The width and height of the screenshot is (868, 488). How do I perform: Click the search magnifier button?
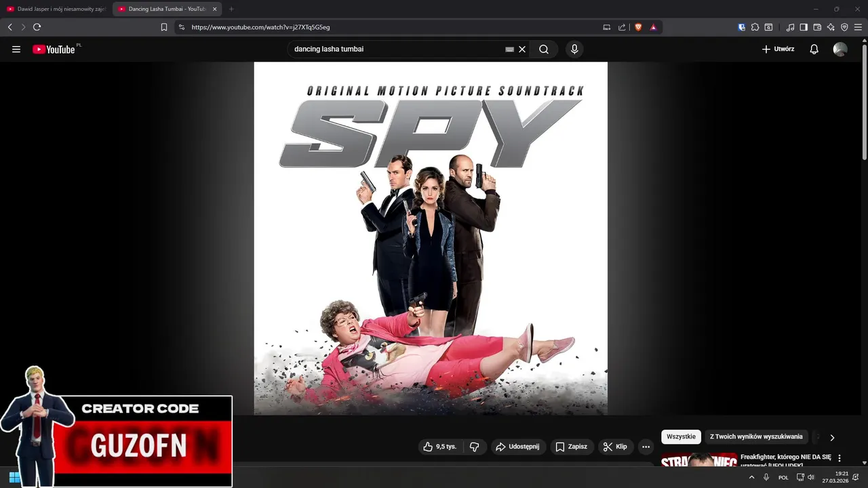[544, 49]
